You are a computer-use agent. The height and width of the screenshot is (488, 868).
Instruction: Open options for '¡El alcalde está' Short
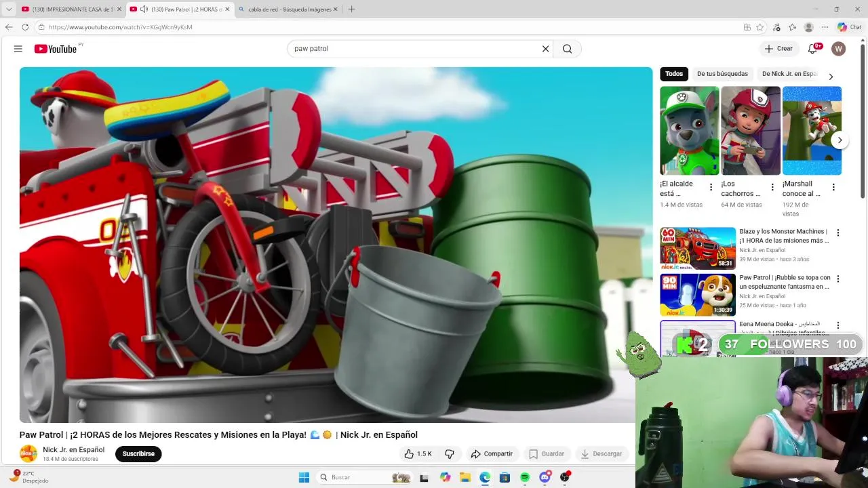coord(711,187)
